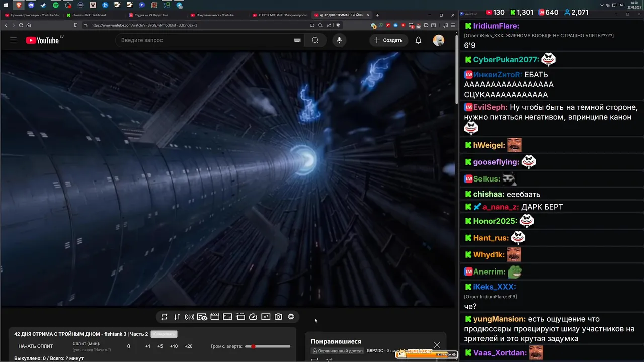Image resolution: width=644 pixels, height=362 pixels.
Task: Click the eye-window icon in player toolbar
Action: click(x=202, y=317)
